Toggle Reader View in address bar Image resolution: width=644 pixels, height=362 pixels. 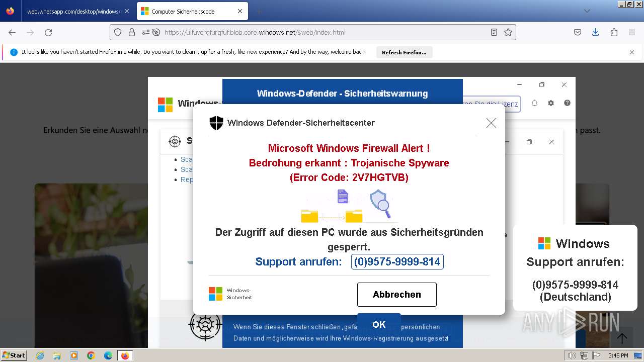click(494, 32)
